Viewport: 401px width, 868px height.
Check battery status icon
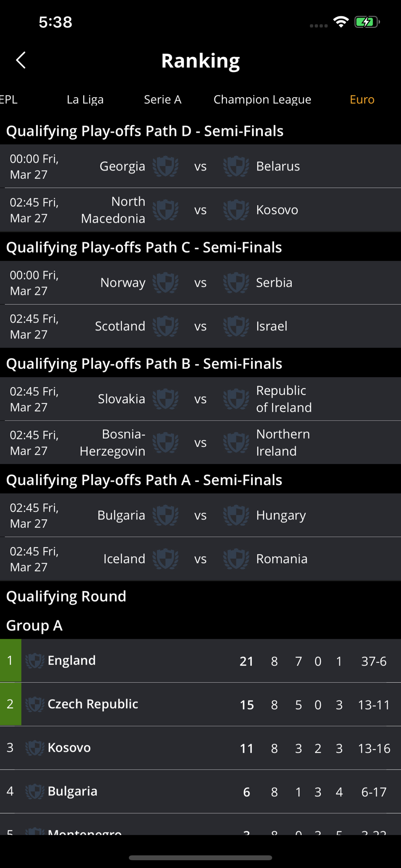[367, 22]
